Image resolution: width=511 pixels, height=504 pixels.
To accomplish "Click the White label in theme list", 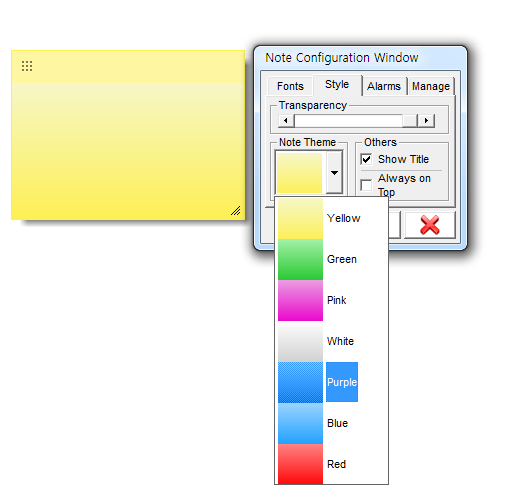I will (340, 341).
